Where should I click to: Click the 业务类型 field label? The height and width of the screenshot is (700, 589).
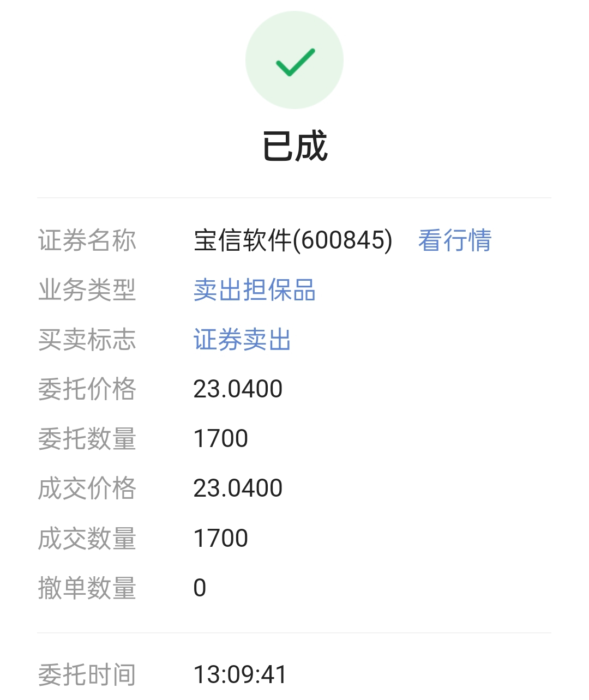click(x=87, y=290)
